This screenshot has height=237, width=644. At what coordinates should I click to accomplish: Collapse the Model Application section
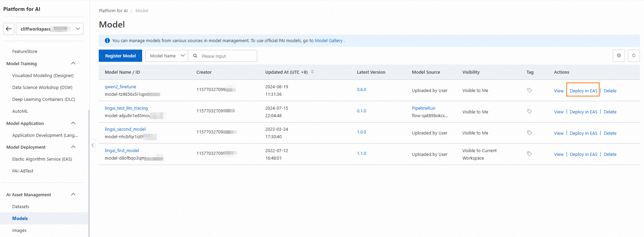[x=73, y=123]
